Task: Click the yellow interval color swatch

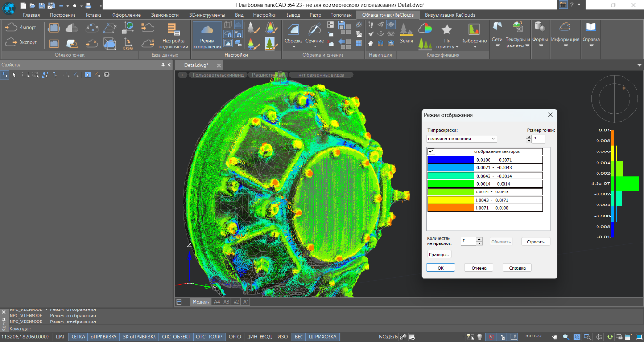Action: (450, 200)
